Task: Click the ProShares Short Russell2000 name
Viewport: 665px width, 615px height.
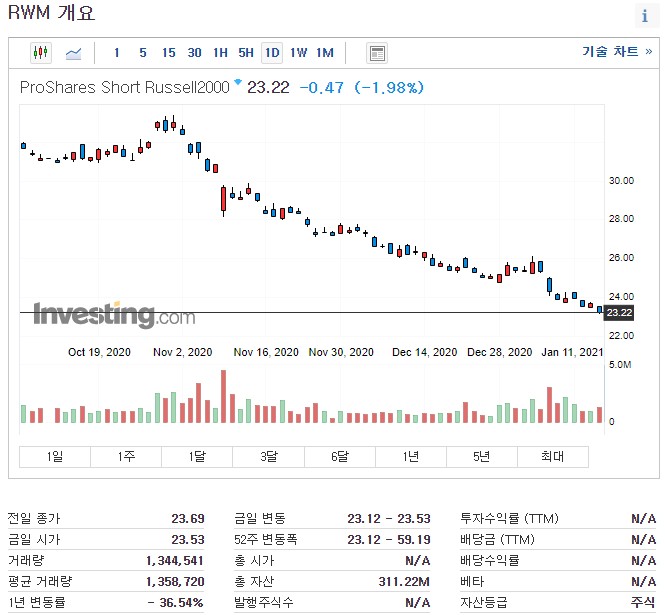Action: click(x=125, y=87)
